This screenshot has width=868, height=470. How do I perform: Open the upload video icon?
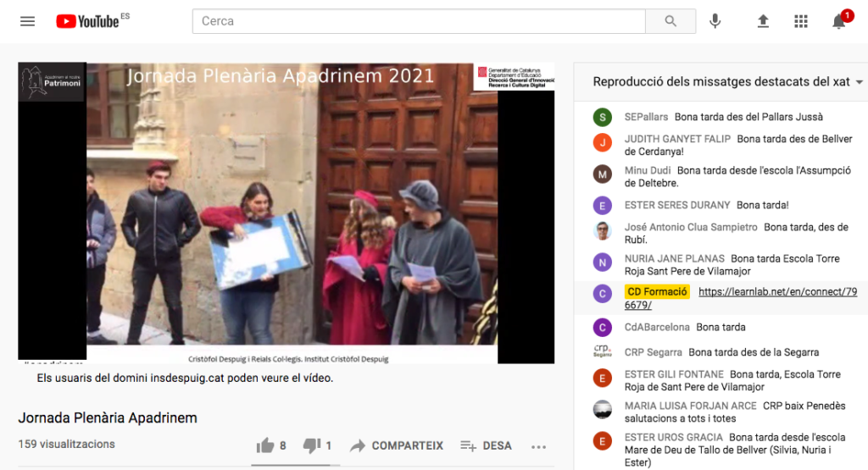[x=763, y=21]
